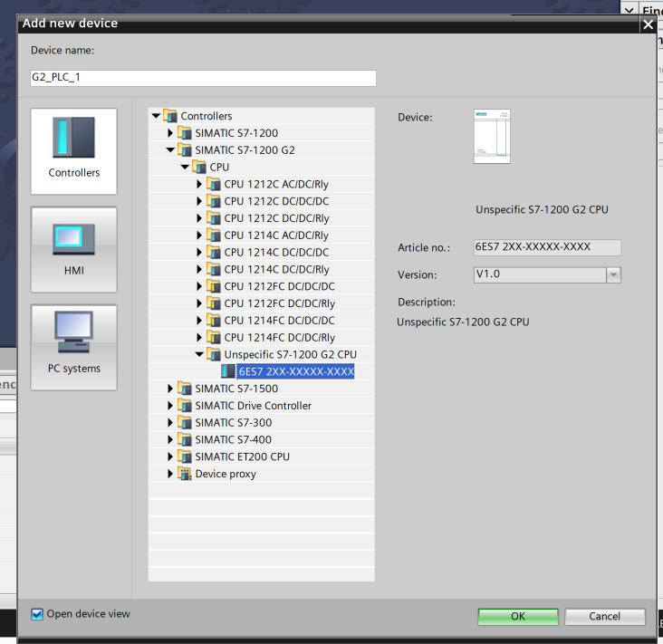Click the SIMATIC S7-1500 folder icon
The image size is (663, 644).
pos(185,389)
